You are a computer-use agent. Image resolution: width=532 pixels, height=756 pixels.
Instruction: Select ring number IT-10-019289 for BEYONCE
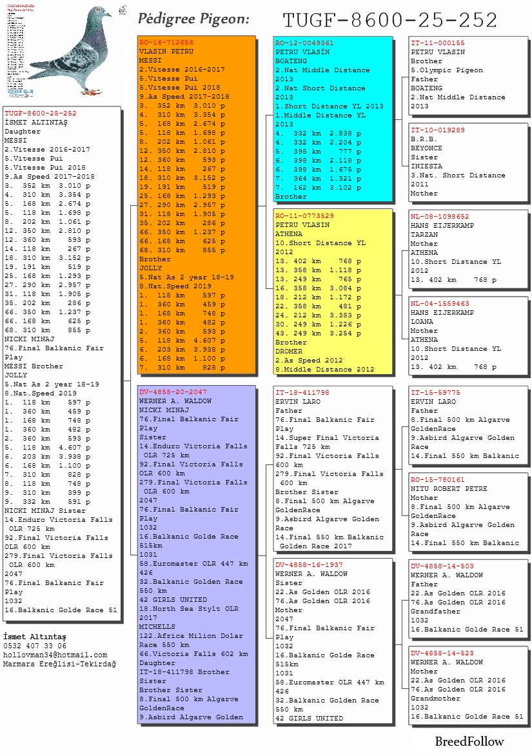tap(437, 130)
